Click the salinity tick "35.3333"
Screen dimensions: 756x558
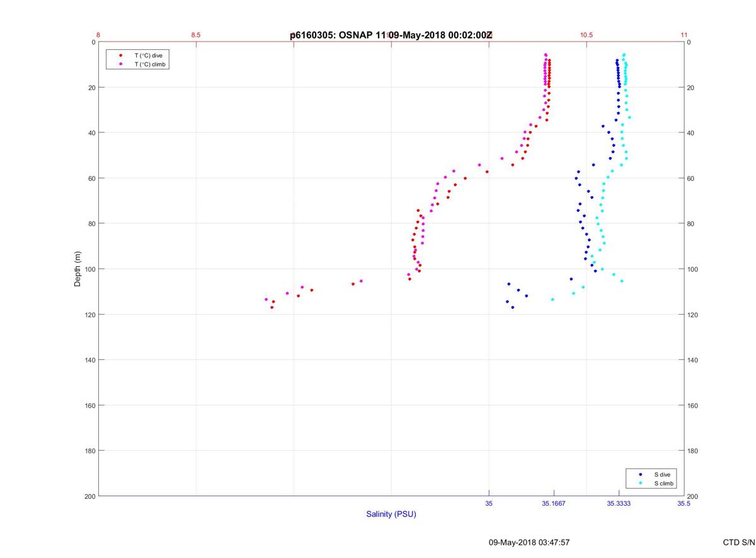click(619, 504)
